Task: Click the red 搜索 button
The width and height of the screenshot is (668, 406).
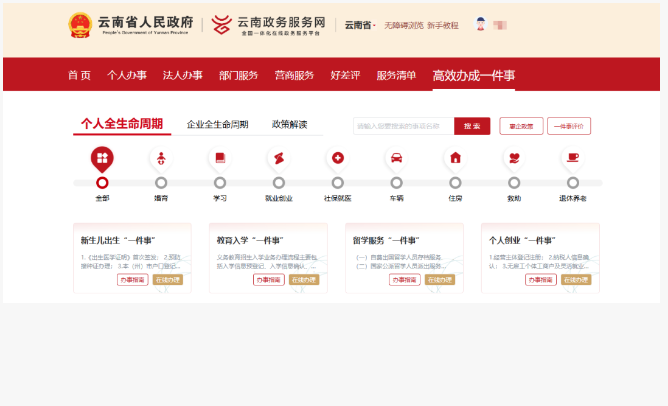Action: tap(472, 126)
